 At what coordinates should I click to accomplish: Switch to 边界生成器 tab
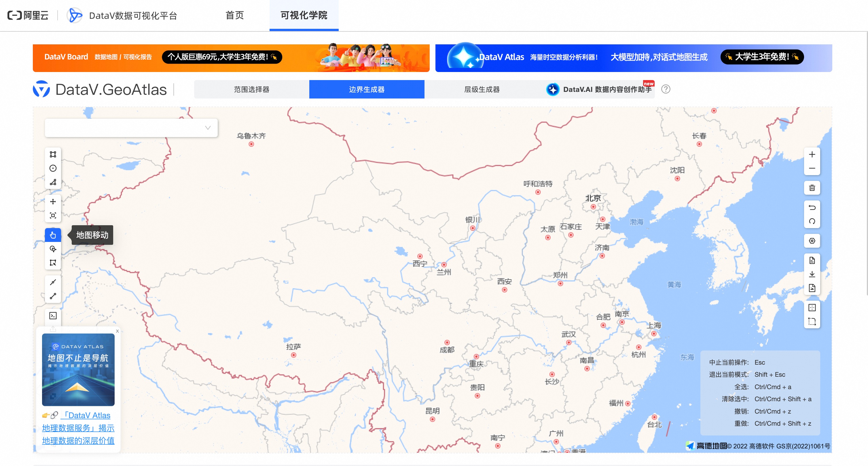coord(367,89)
